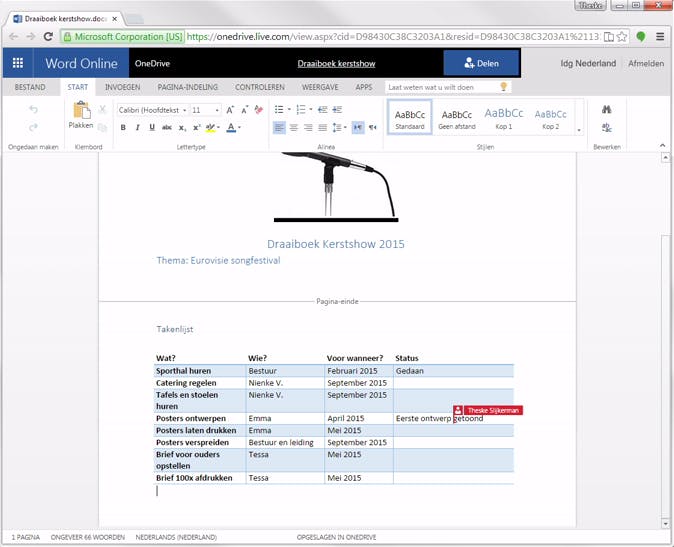Click the document scrollbar down arrow
The height and width of the screenshot is (547, 674).
pos(665,523)
